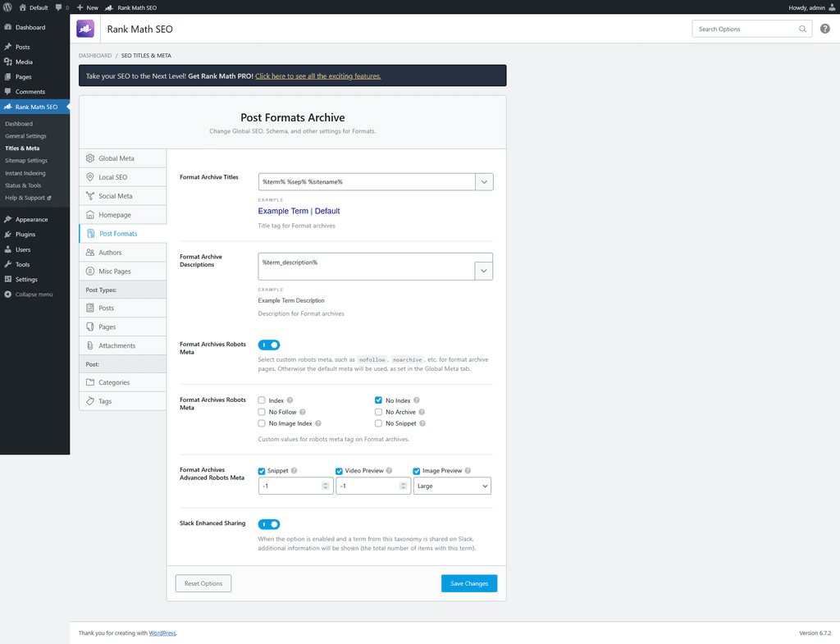Open Sitemap Settings submenu item
Screen dimensions: 840x644
click(x=26, y=161)
